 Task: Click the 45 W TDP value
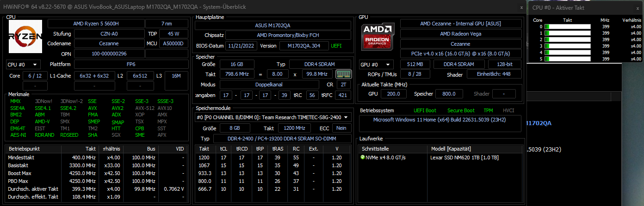coord(173,34)
